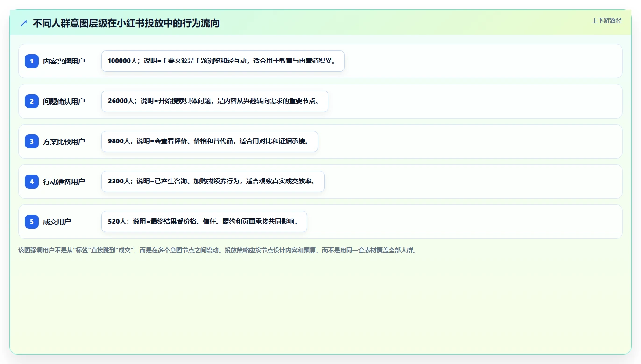This screenshot has width=641, height=364.
Task: Click the 2300人 description box
Action: point(213,182)
